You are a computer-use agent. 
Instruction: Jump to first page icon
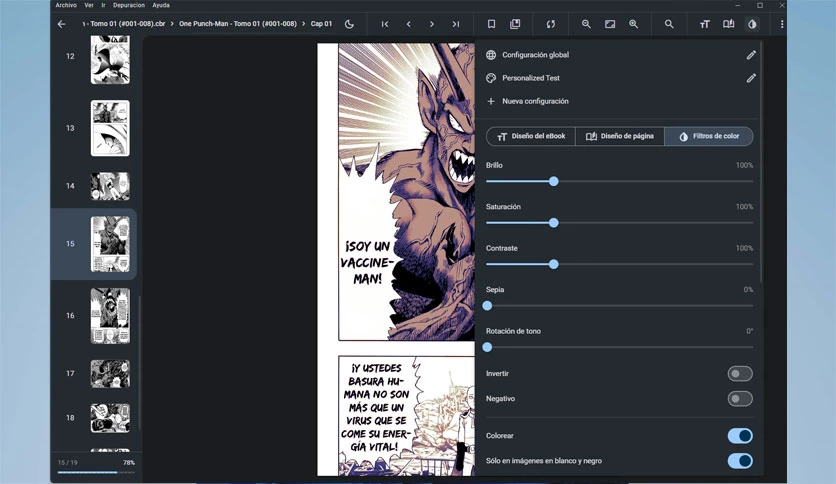(x=385, y=24)
